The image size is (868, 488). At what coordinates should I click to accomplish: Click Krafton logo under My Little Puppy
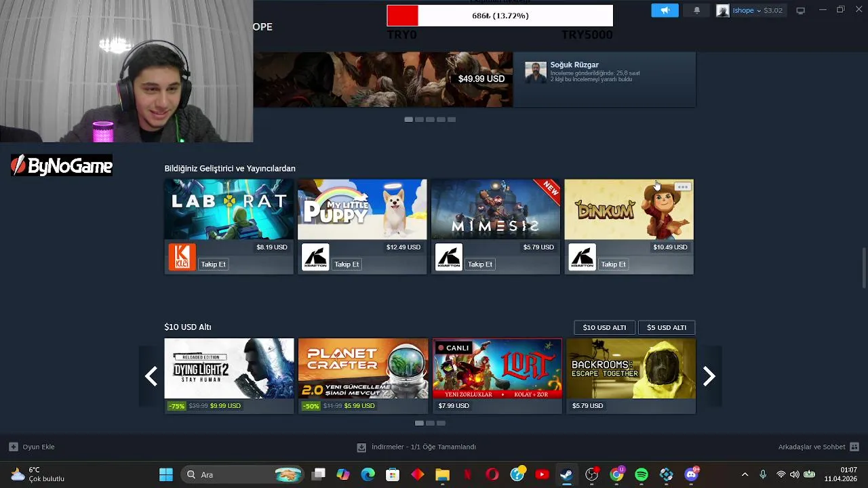pos(315,257)
